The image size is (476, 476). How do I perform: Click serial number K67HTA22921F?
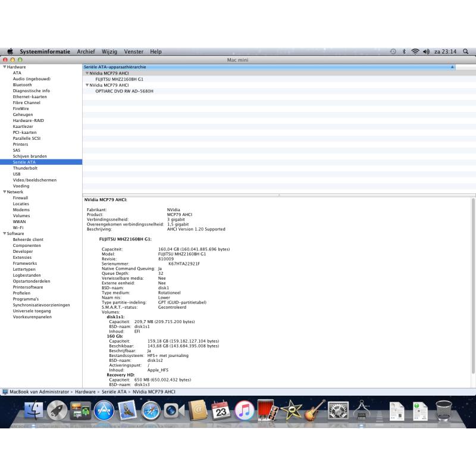pyautogui.click(x=184, y=264)
